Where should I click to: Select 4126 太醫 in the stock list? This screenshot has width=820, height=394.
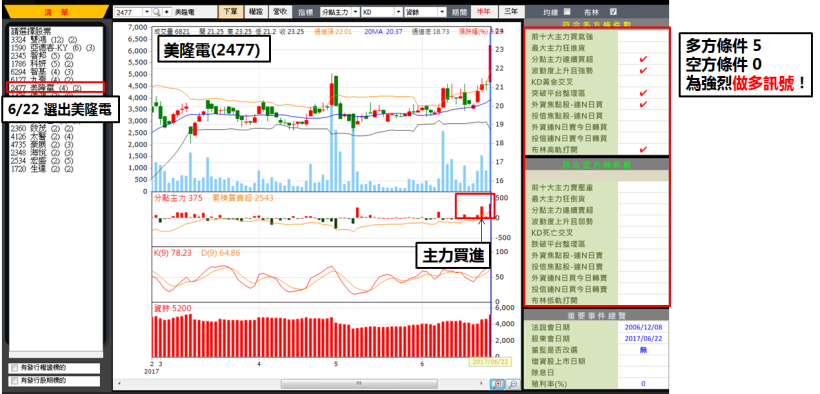(42, 137)
